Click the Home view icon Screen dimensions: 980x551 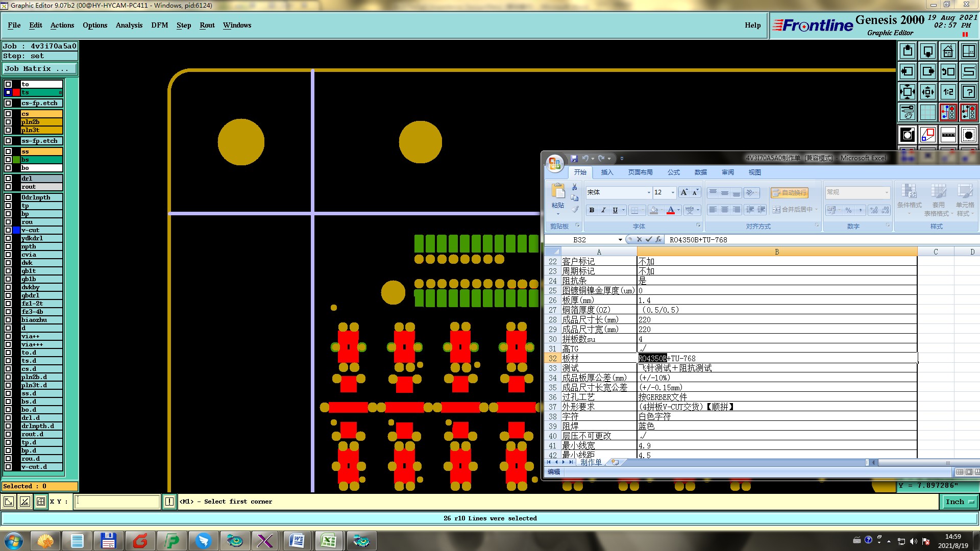(948, 51)
